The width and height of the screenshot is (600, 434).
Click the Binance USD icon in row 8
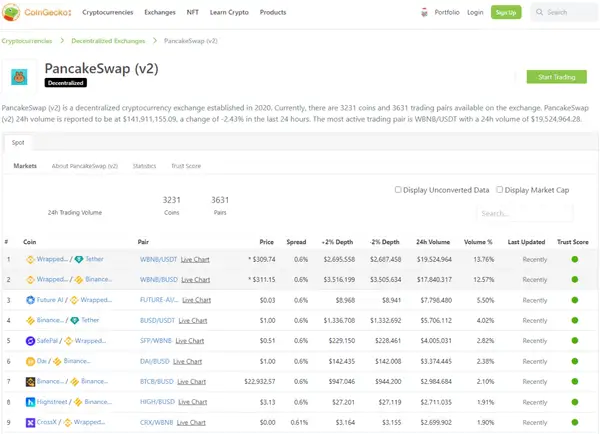78,402
